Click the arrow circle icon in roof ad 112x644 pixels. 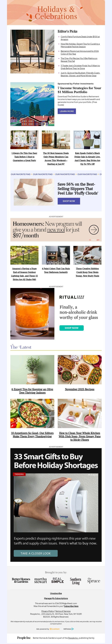pyautogui.click(x=94, y=229)
